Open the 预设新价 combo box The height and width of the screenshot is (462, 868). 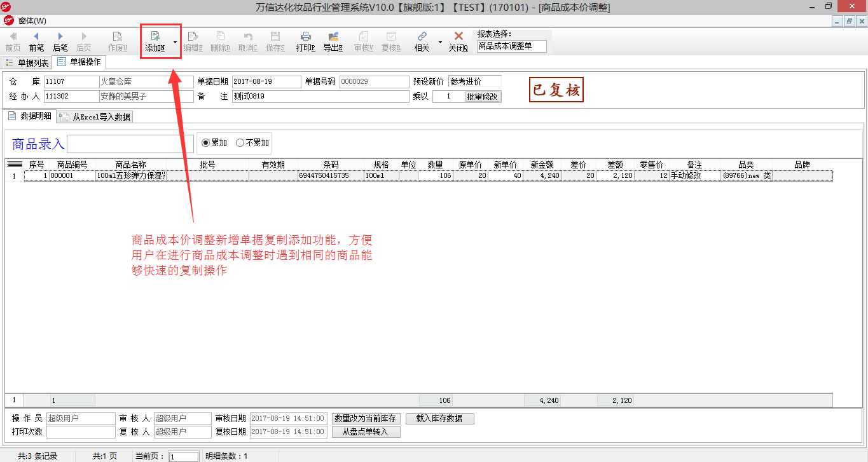pyautogui.click(x=474, y=81)
